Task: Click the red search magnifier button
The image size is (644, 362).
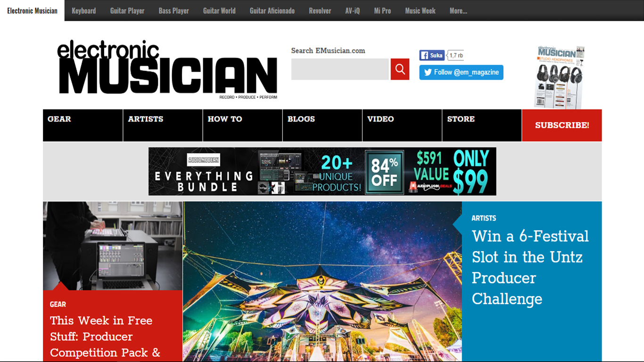Action: click(x=400, y=69)
